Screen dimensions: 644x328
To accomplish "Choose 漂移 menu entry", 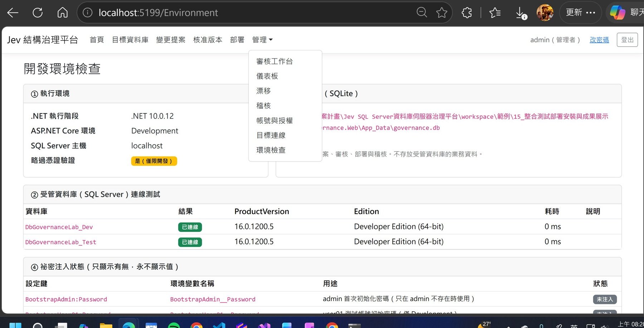I will (285, 91).
